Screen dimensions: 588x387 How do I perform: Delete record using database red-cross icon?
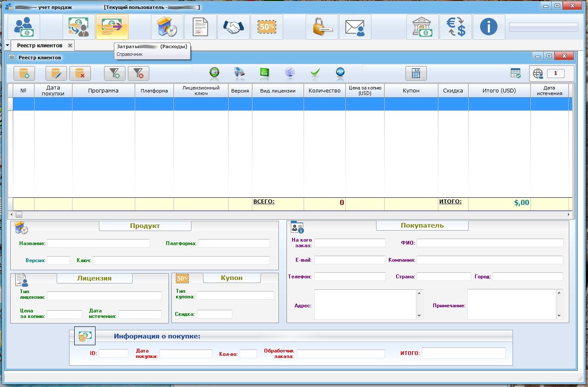(80, 73)
